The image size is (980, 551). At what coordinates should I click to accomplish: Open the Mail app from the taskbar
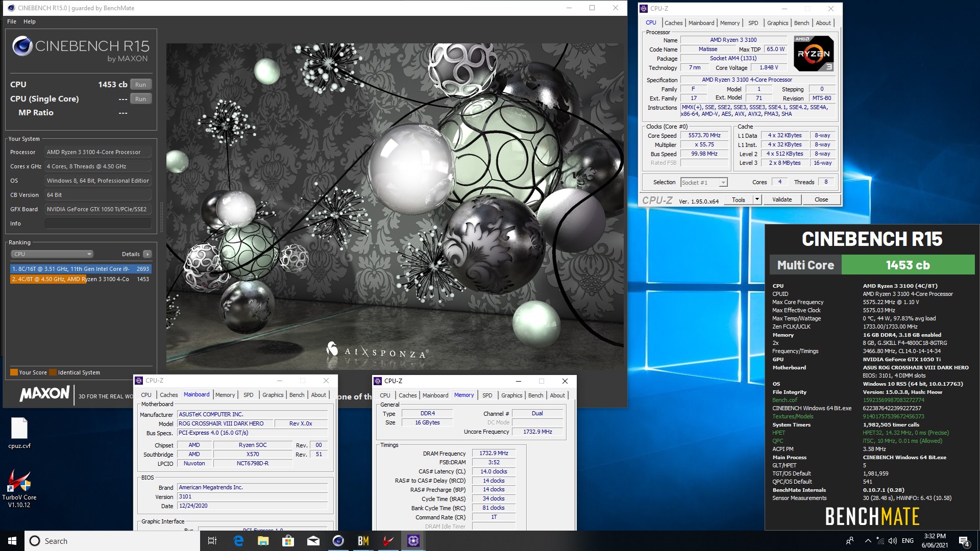click(313, 541)
